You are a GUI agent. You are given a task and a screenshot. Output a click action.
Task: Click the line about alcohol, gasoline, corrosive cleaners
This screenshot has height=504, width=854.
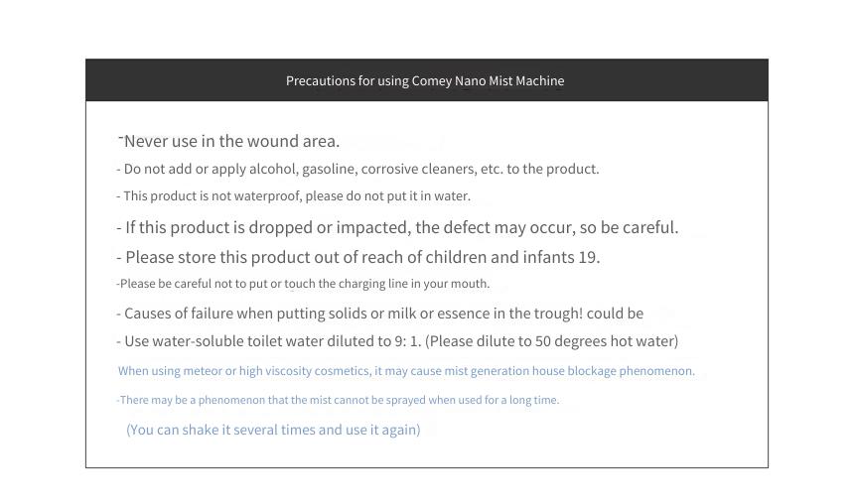click(357, 169)
